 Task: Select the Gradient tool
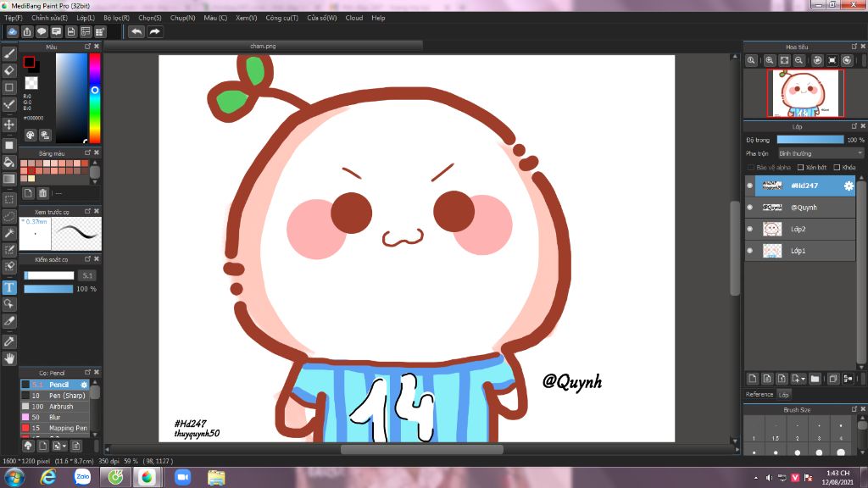coord(9,179)
